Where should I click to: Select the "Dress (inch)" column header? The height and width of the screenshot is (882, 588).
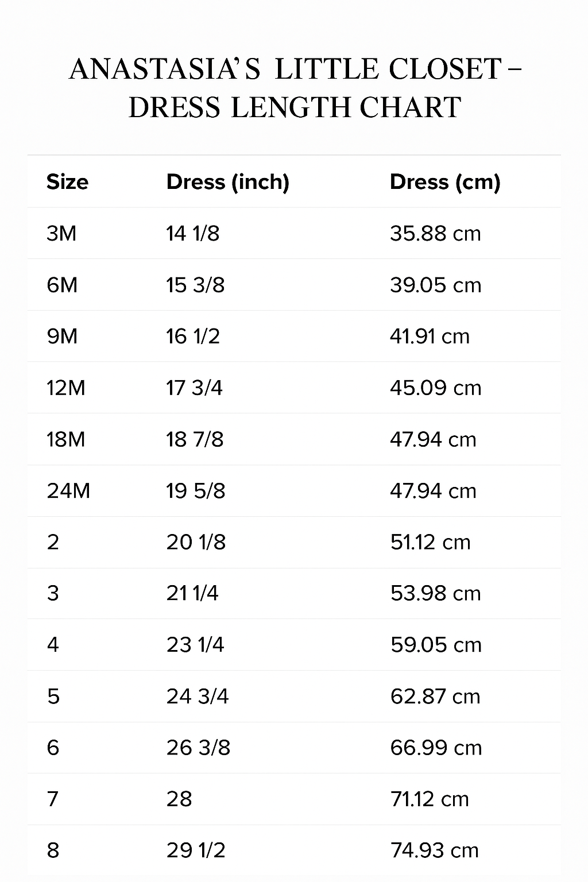pyautogui.click(x=227, y=182)
